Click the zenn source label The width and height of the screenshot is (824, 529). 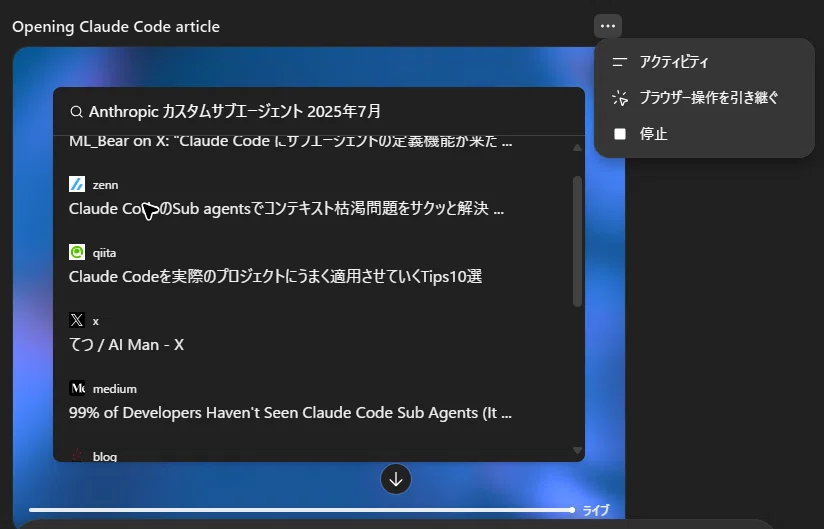pyautogui.click(x=106, y=185)
